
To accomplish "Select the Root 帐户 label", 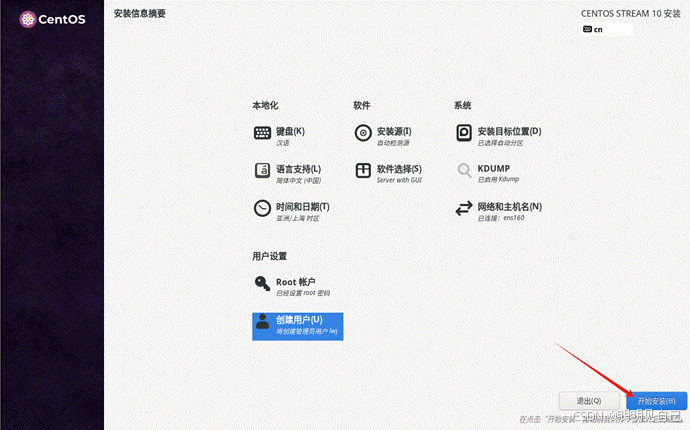I will (x=295, y=282).
